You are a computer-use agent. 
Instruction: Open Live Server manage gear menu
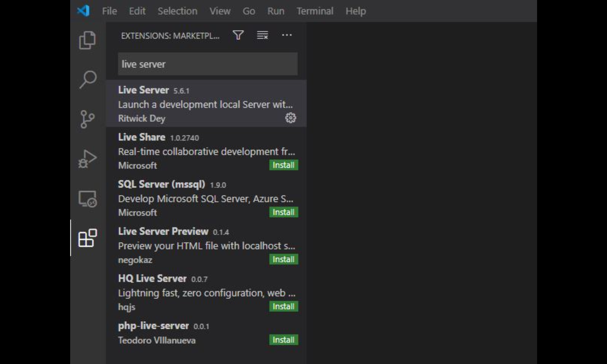tap(290, 118)
